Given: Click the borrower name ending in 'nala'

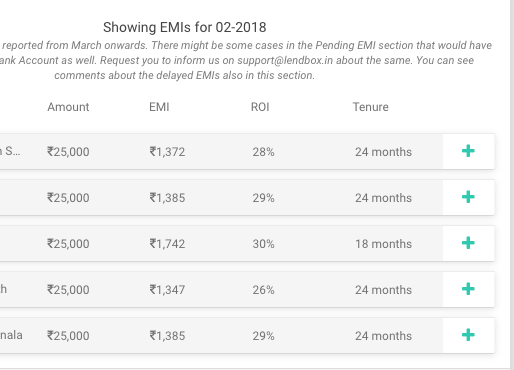Looking at the screenshot, I should tap(11, 335).
